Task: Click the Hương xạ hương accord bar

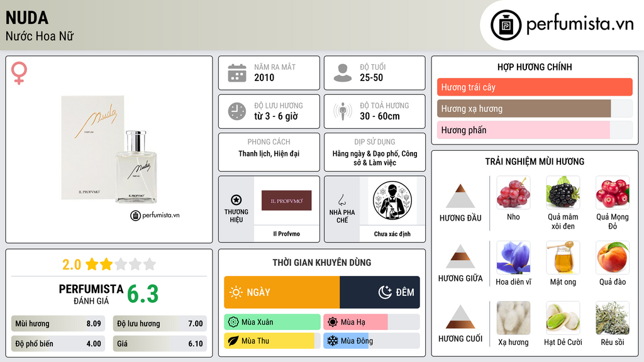Action: [x=535, y=108]
